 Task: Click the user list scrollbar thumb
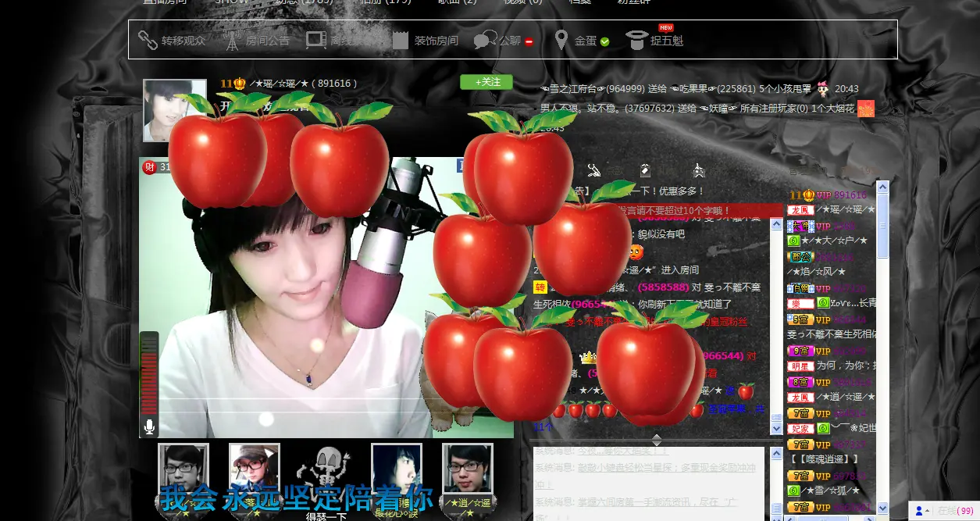pos(882,226)
